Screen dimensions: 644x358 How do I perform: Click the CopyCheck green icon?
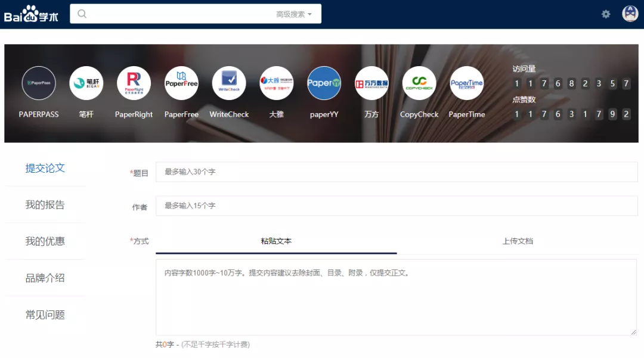[419, 83]
